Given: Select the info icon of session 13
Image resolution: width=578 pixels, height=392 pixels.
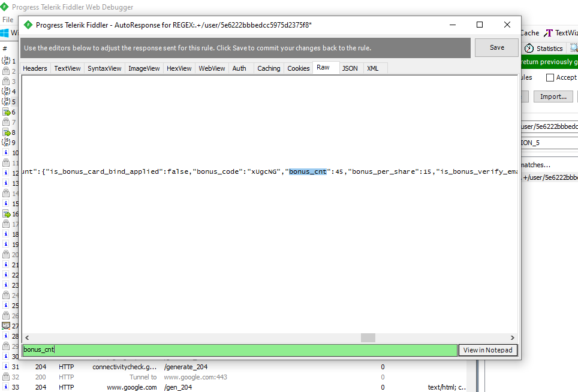Looking at the screenshot, I should tap(6, 183).
